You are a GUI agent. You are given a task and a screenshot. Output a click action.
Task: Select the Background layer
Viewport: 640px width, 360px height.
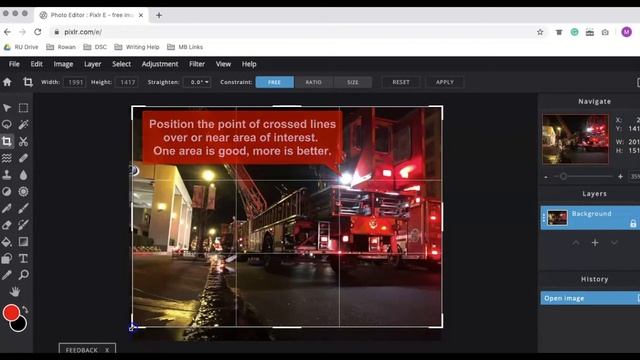click(x=590, y=218)
